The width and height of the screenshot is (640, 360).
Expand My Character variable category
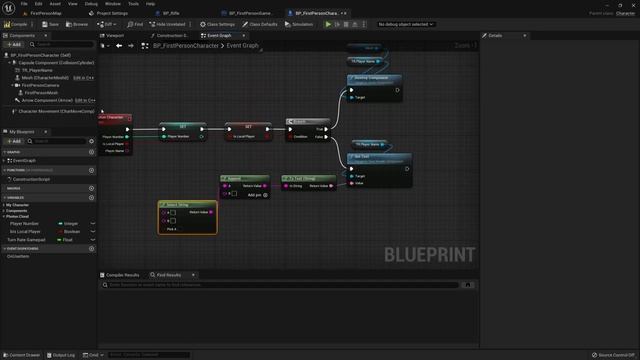(x=4, y=205)
